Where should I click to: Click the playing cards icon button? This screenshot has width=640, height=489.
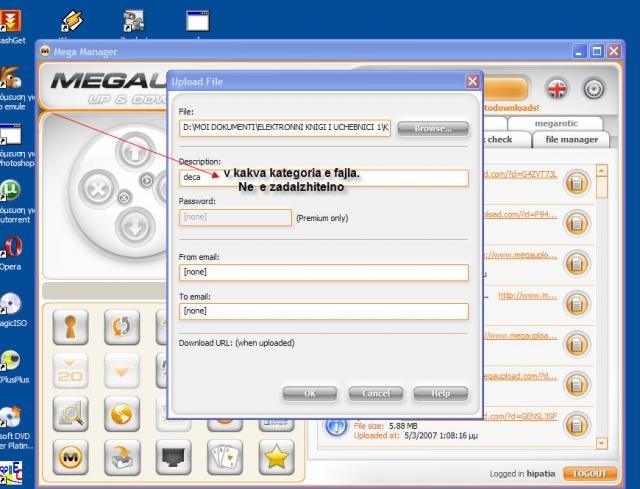click(225, 457)
